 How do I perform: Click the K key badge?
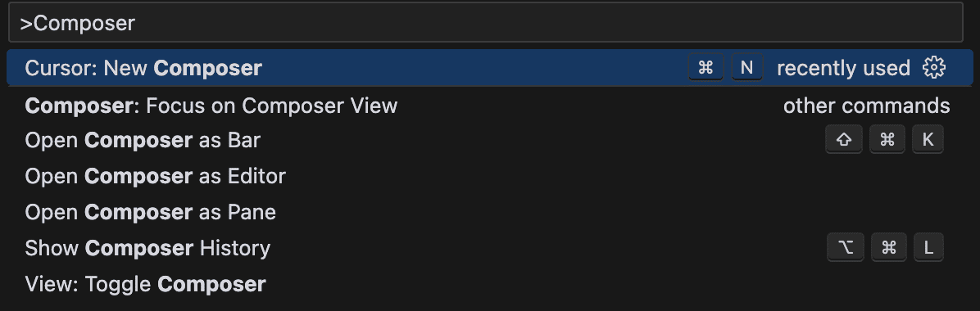click(928, 140)
